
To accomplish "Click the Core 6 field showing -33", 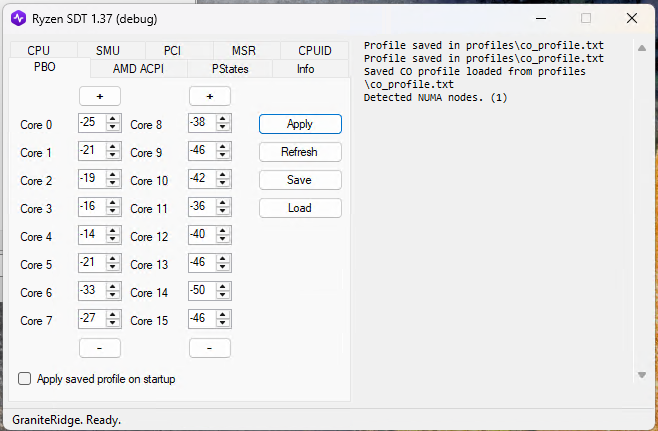I will click(x=92, y=291).
